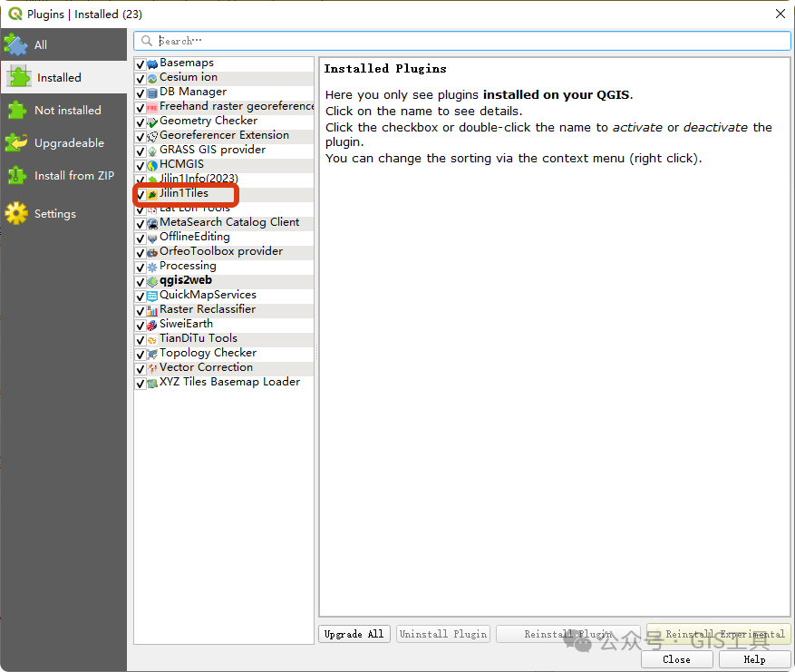The width and height of the screenshot is (795, 672).
Task: Click the magnifier icon in search bar
Action: (x=147, y=41)
